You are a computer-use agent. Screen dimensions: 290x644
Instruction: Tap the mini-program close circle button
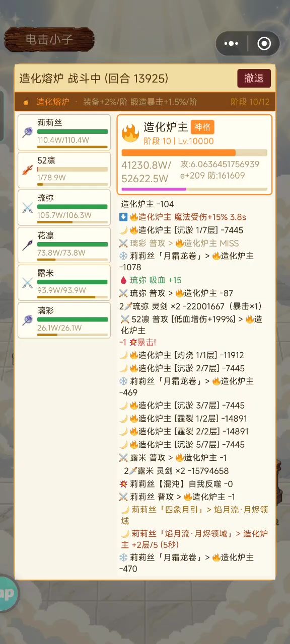coord(264,44)
